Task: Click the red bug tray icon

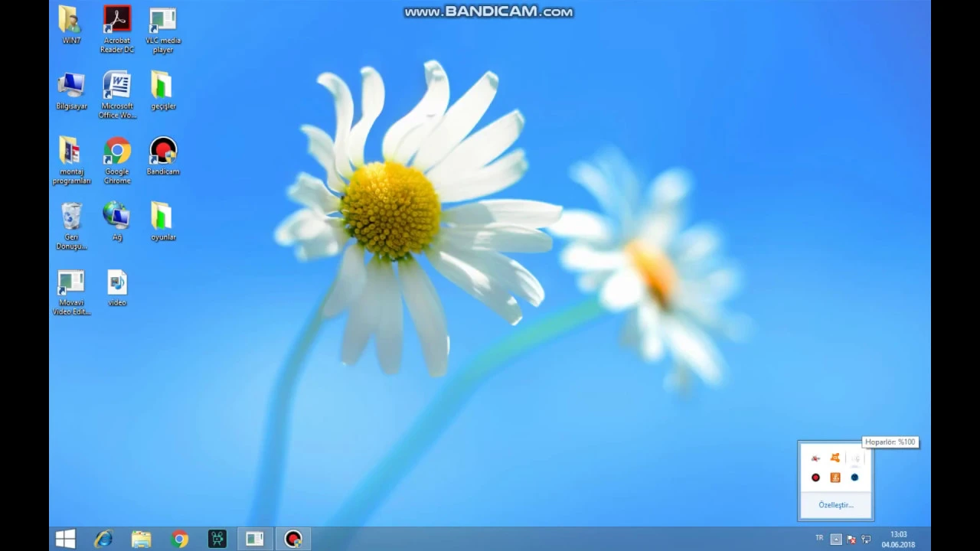Action: click(x=815, y=458)
